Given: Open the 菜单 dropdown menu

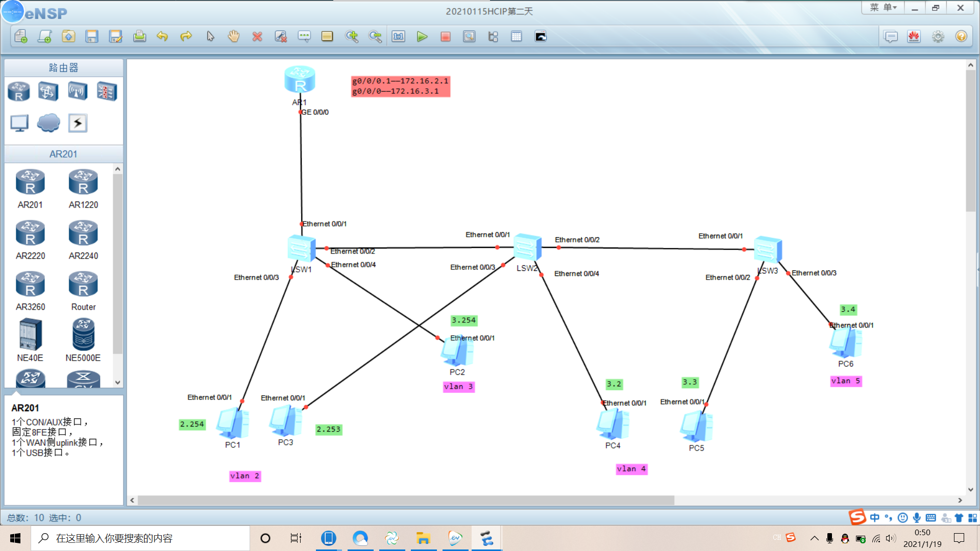Looking at the screenshot, I should click(x=883, y=8).
